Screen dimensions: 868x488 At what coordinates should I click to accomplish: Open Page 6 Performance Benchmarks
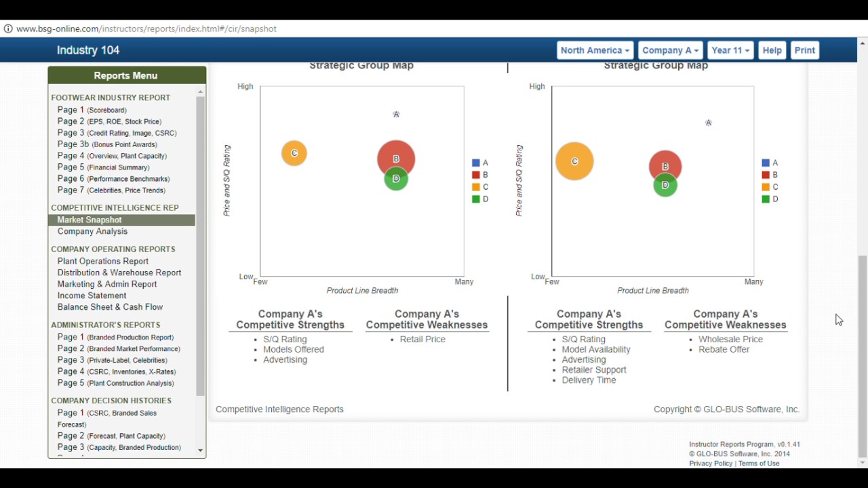click(x=114, y=179)
